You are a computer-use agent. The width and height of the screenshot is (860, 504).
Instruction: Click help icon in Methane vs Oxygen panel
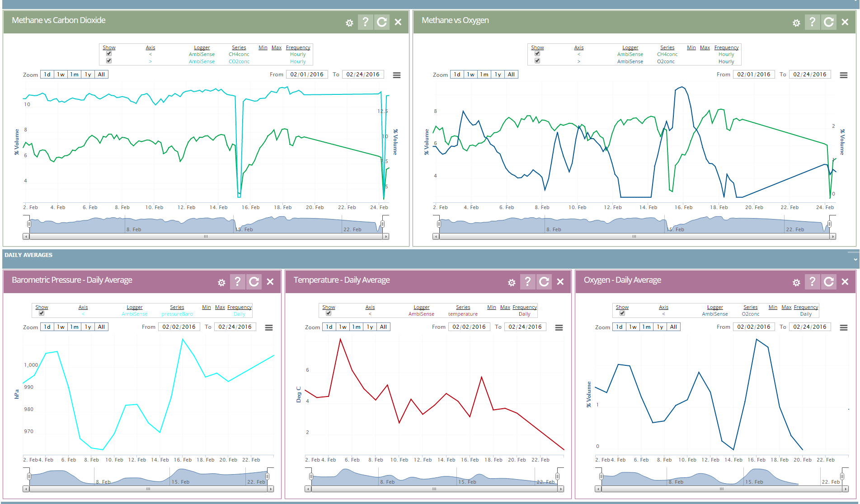(x=812, y=22)
